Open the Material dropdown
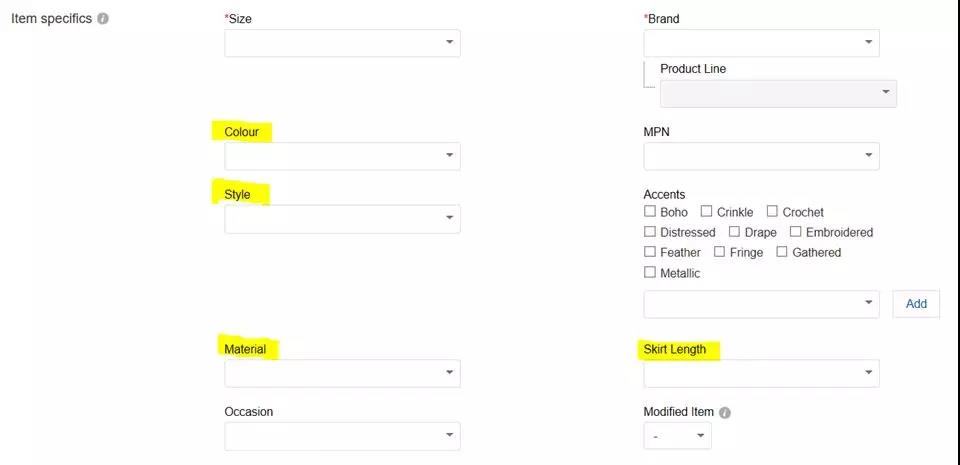 (342, 373)
